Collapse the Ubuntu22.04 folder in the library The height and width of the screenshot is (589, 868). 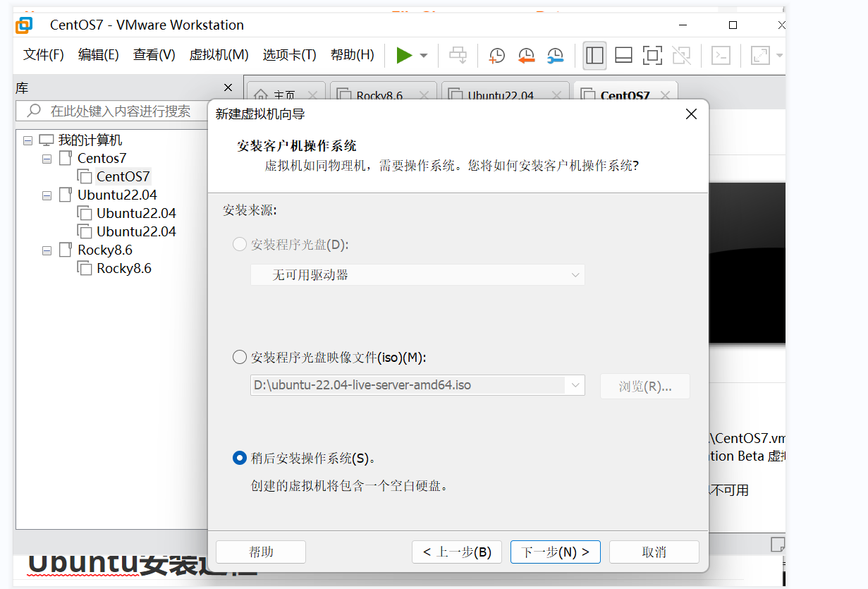tap(47, 195)
